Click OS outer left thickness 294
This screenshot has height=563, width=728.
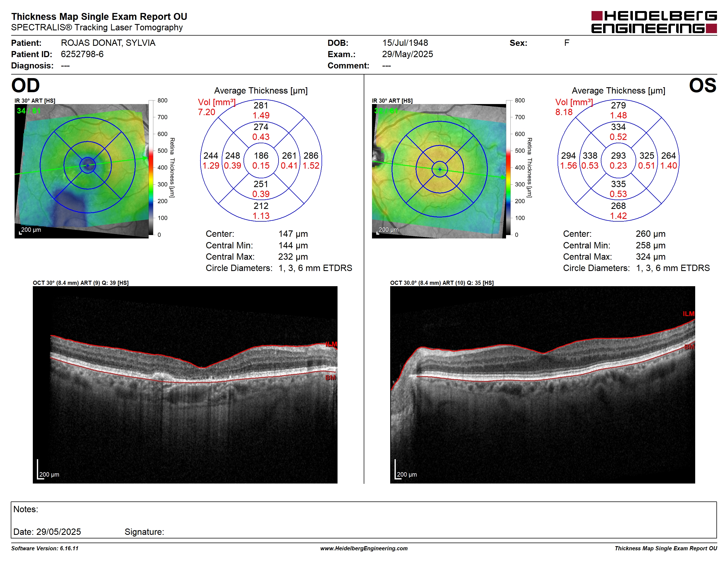pyautogui.click(x=568, y=156)
